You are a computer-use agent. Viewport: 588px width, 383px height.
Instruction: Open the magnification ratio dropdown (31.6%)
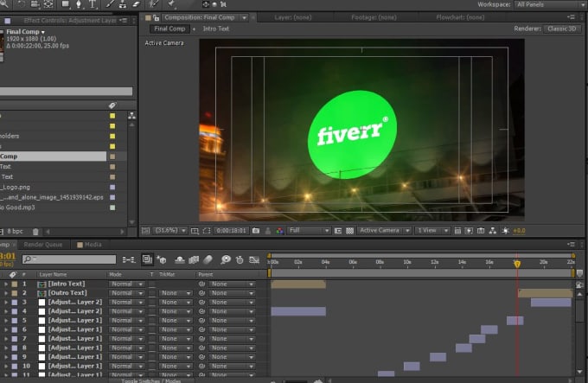[170, 231]
